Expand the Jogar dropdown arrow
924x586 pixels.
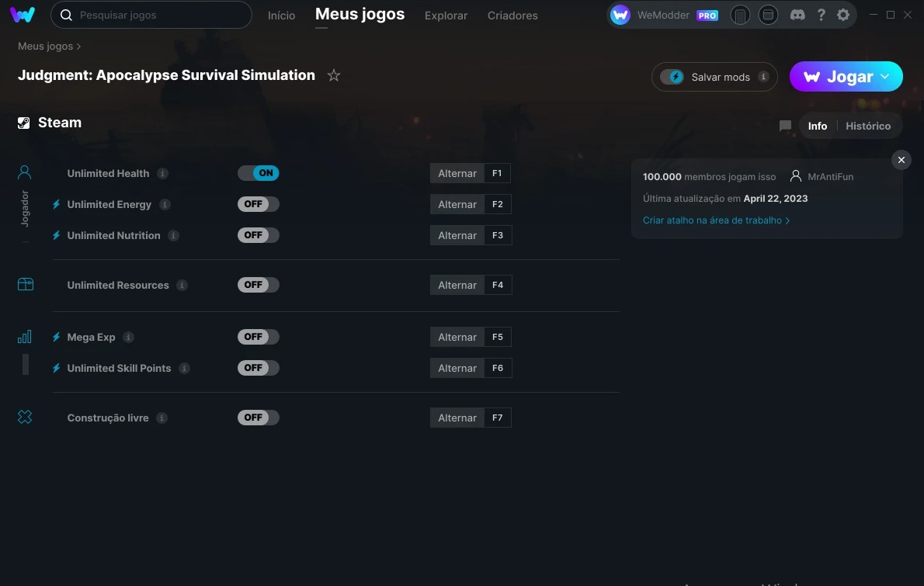tap(884, 77)
